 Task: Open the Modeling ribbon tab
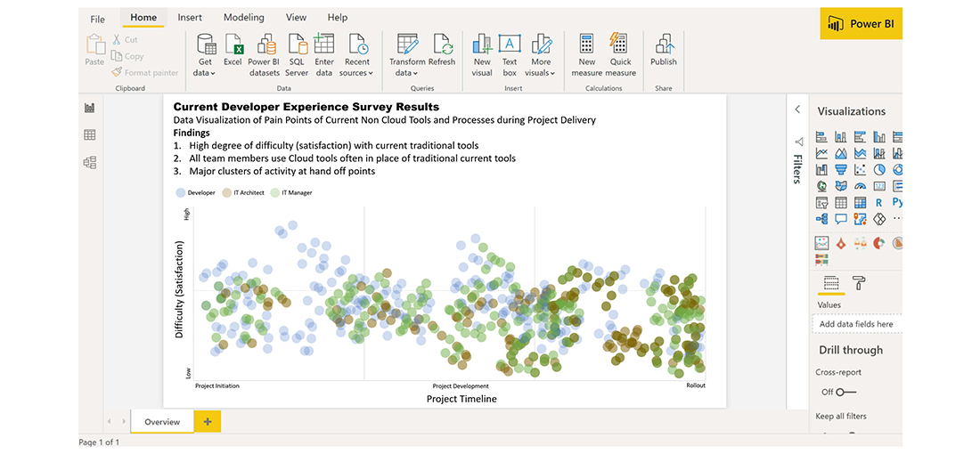point(243,18)
